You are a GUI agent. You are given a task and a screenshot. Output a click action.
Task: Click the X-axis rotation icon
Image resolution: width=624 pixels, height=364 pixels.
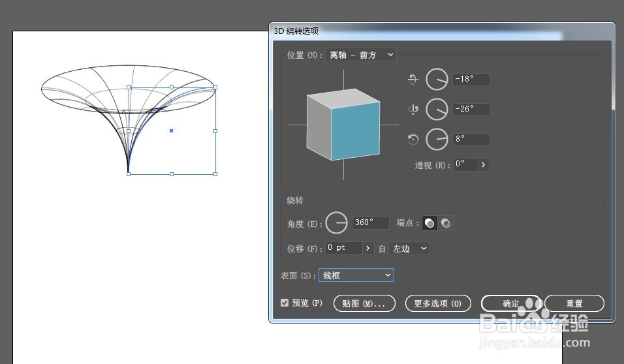click(x=413, y=79)
